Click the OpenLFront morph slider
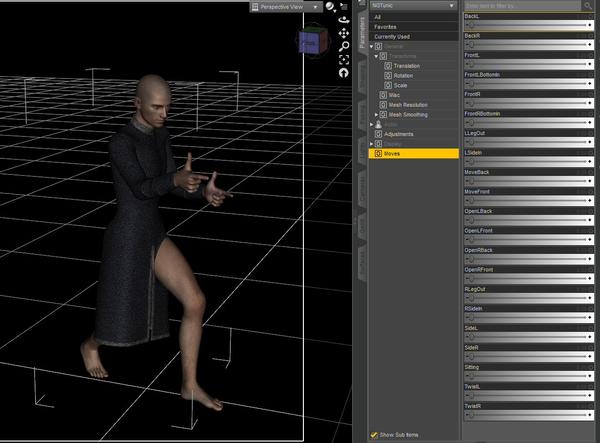 (x=528, y=239)
